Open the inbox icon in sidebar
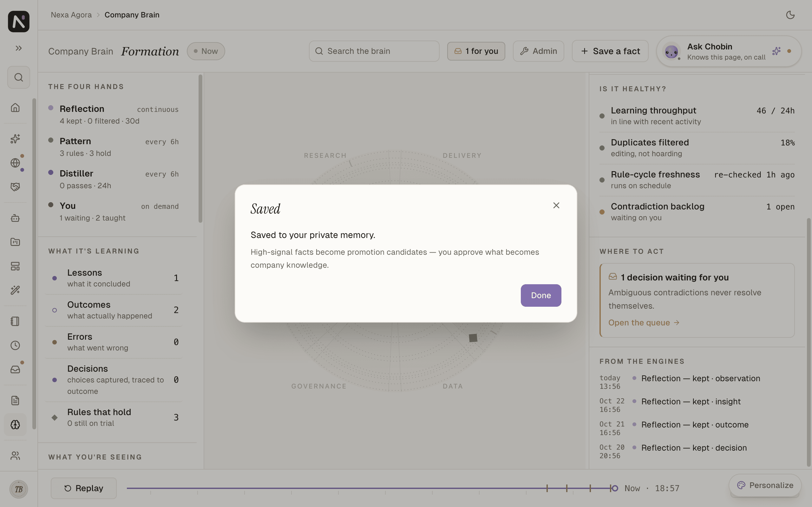This screenshot has height=507, width=812. (x=15, y=369)
